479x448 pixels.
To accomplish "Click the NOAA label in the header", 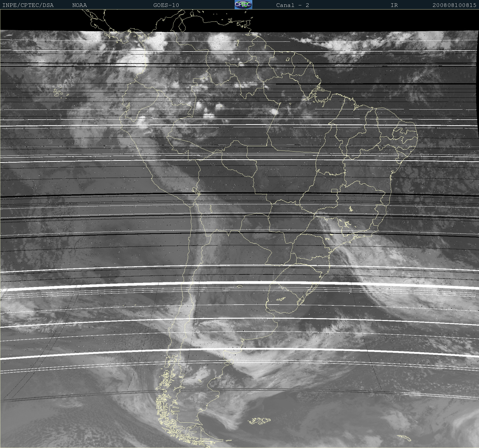I will pyautogui.click(x=79, y=5).
